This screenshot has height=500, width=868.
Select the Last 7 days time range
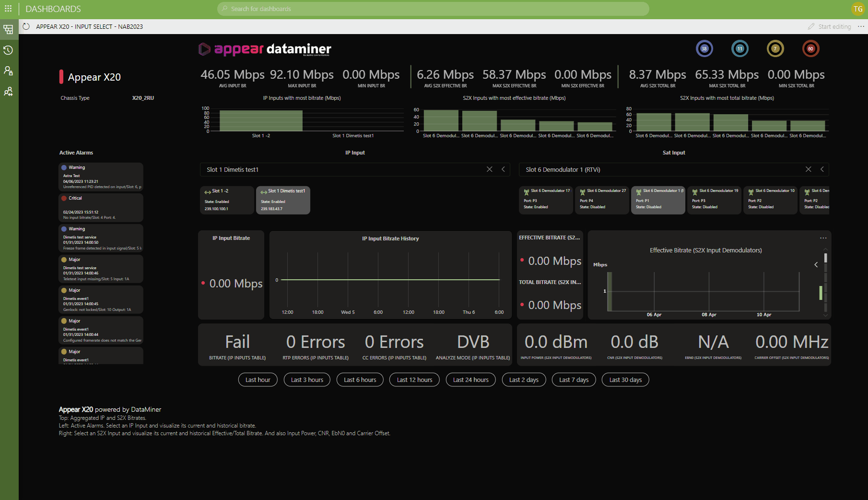[x=574, y=380]
